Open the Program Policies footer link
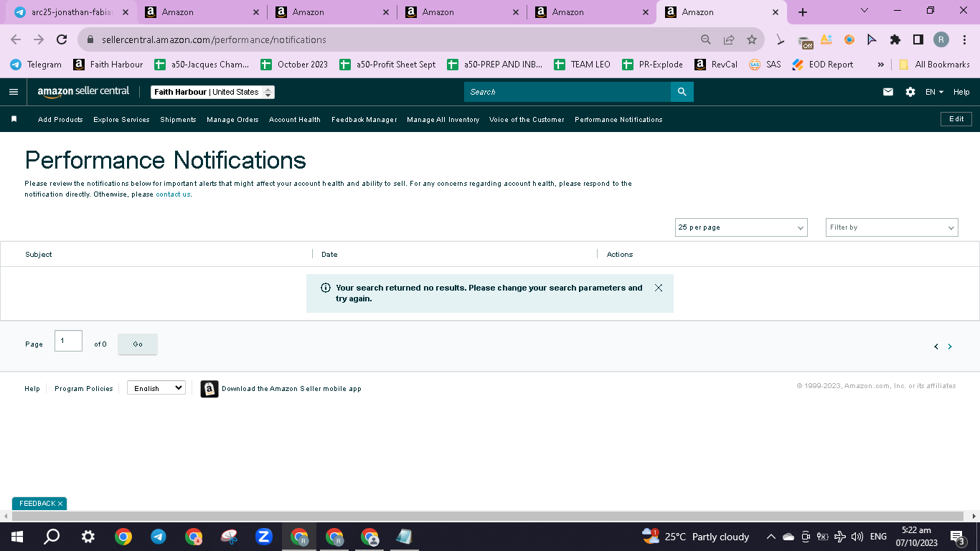Image resolution: width=980 pixels, height=551 pixels. pos(84,389)
